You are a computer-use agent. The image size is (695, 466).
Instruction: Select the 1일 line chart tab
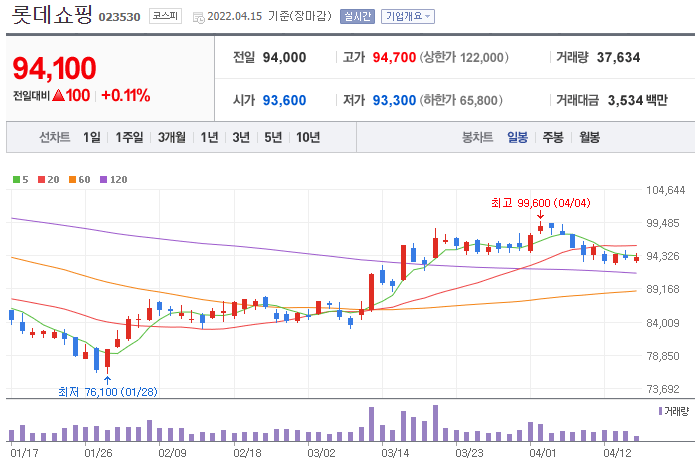pyautogui.click(x=92, y=137)
